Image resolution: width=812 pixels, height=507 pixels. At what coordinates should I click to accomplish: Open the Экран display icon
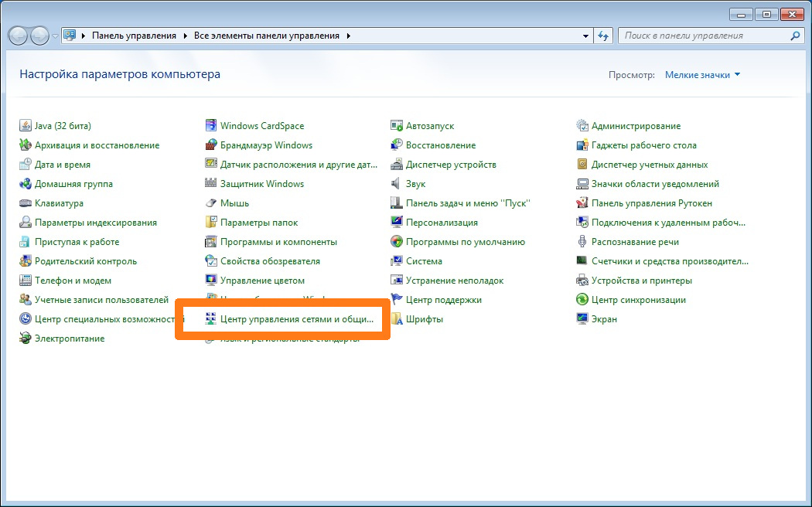click(582, 319)
